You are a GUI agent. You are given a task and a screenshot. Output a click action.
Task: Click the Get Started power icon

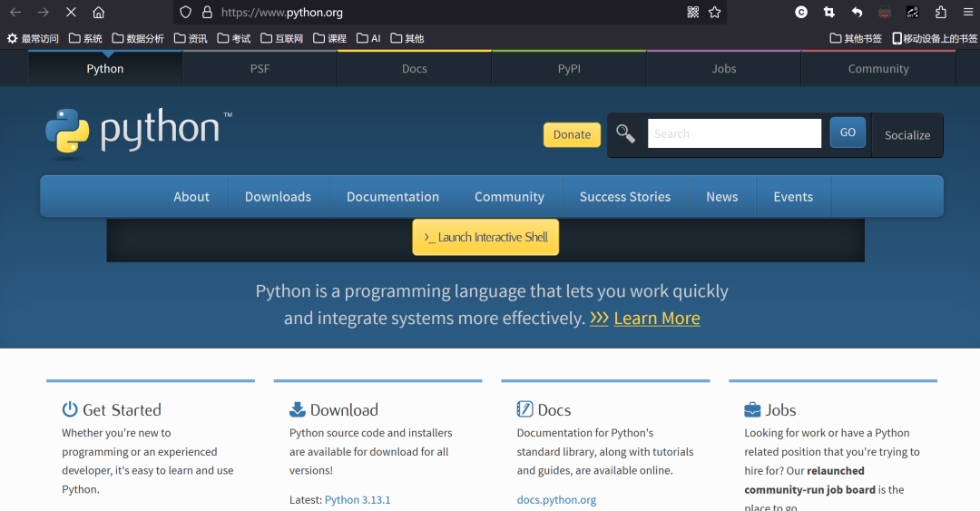(x=70, y=409)
